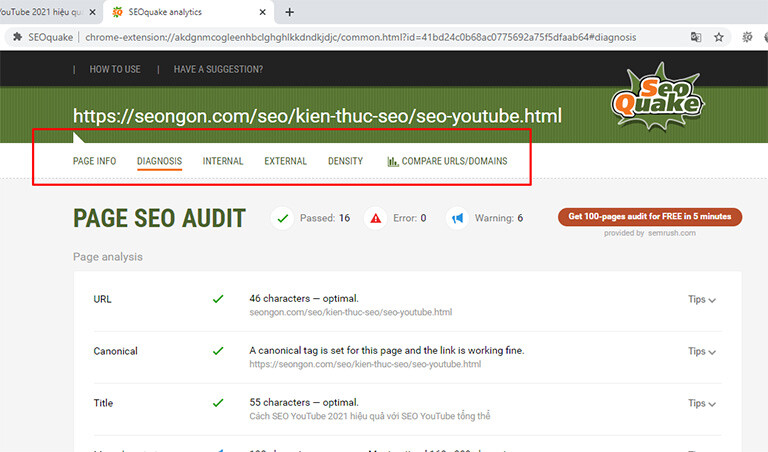The width and height of the screenshot is (768, 452).
Task: Click the 'Passed: 16' count
Action: [x=325, y=218]
